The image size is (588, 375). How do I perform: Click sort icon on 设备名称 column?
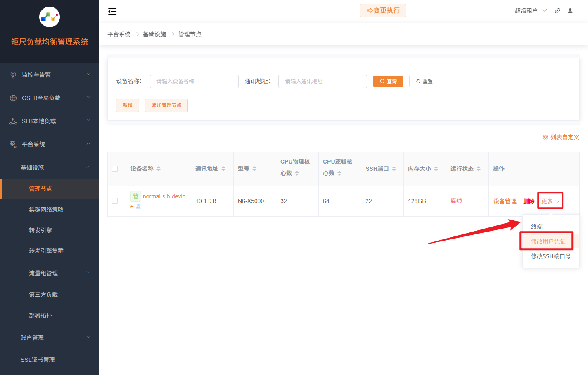pyautogui.click(x=159, y=169)
